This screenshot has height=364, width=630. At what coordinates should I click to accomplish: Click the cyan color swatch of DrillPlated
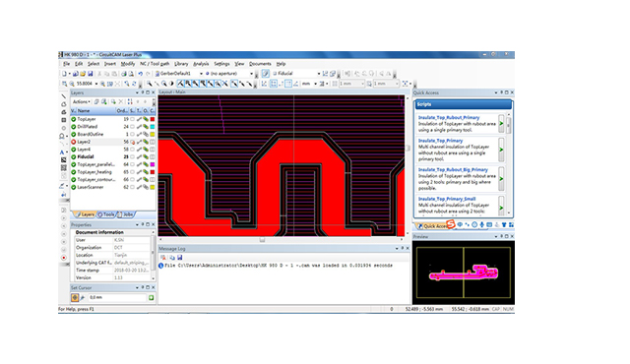(x=153, y=127)
